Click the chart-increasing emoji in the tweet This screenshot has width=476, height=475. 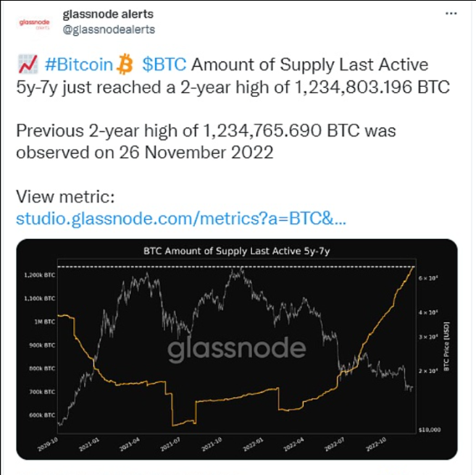[28, 65]
